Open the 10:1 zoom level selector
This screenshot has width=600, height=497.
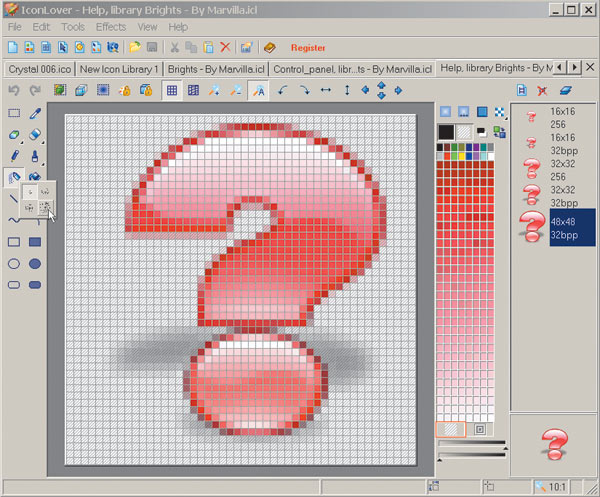pyautogui.click(x=551, y=487)
